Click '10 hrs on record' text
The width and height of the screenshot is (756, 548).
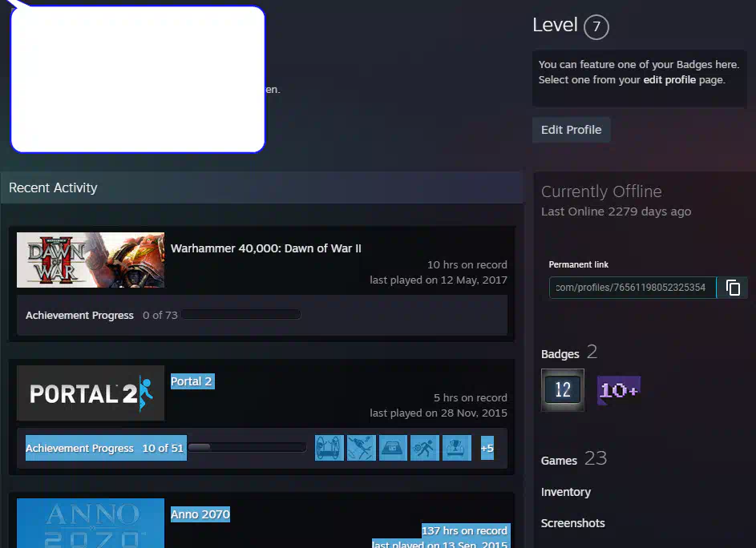coord(467,264)
